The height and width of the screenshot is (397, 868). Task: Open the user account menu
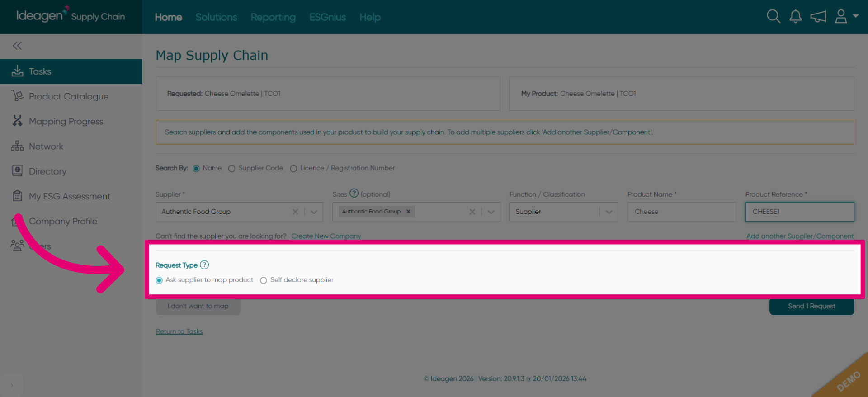tap(846, 16)
